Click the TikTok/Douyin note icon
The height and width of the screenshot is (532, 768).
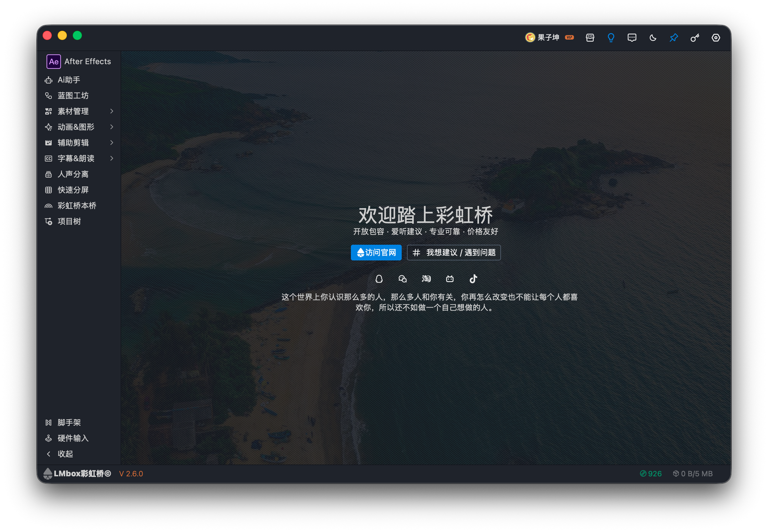[x=473, y=279]
